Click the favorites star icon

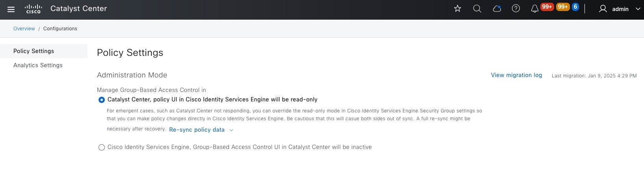pos(457,9)
